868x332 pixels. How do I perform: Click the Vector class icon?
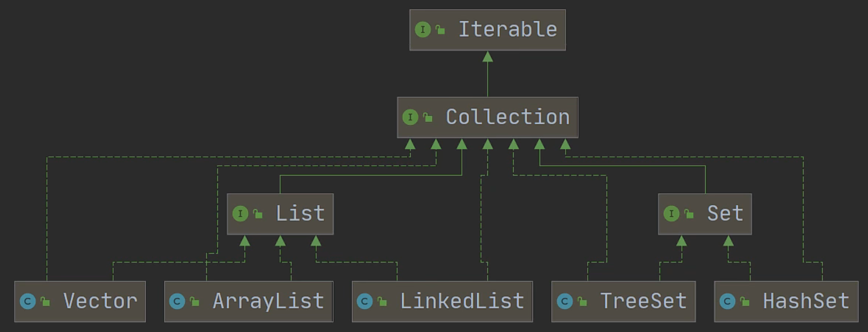28,302
